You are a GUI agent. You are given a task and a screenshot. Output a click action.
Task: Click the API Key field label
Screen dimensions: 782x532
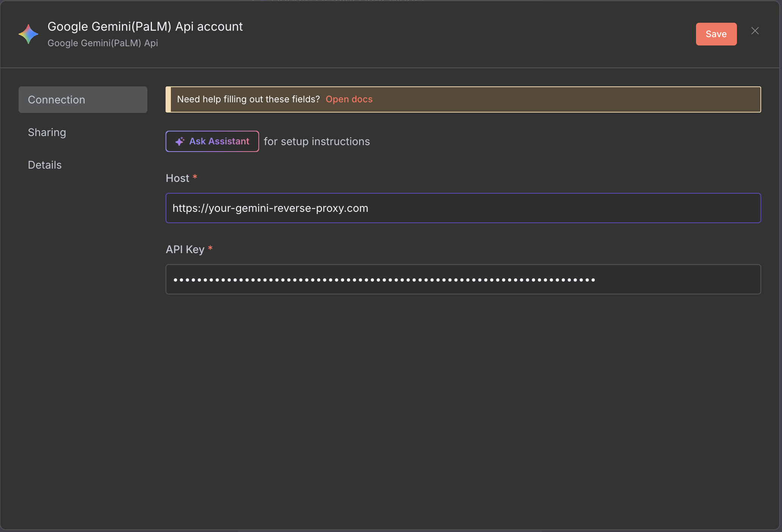pos(185,249)
